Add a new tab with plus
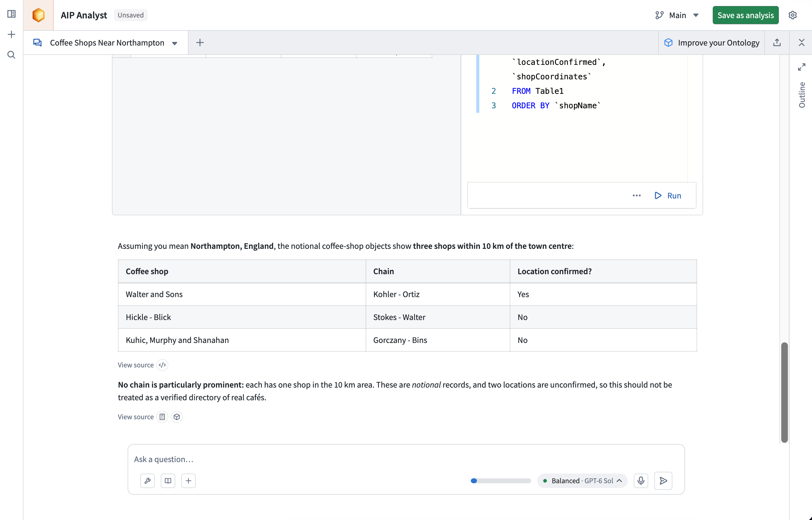This screenshot has height=520, width=812. (x=200, y=43)
